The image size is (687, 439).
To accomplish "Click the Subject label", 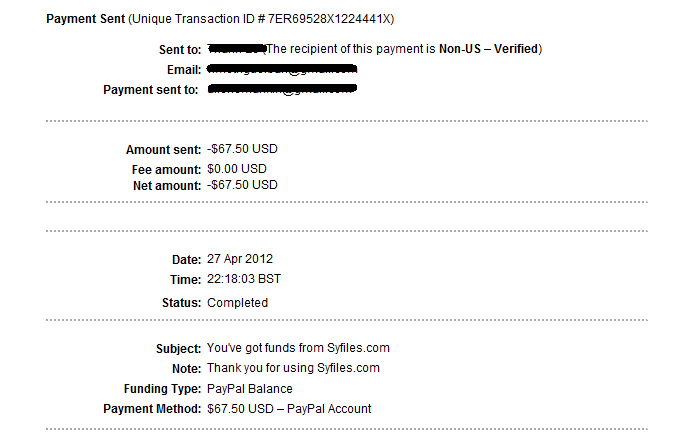I will click(178, 348).
